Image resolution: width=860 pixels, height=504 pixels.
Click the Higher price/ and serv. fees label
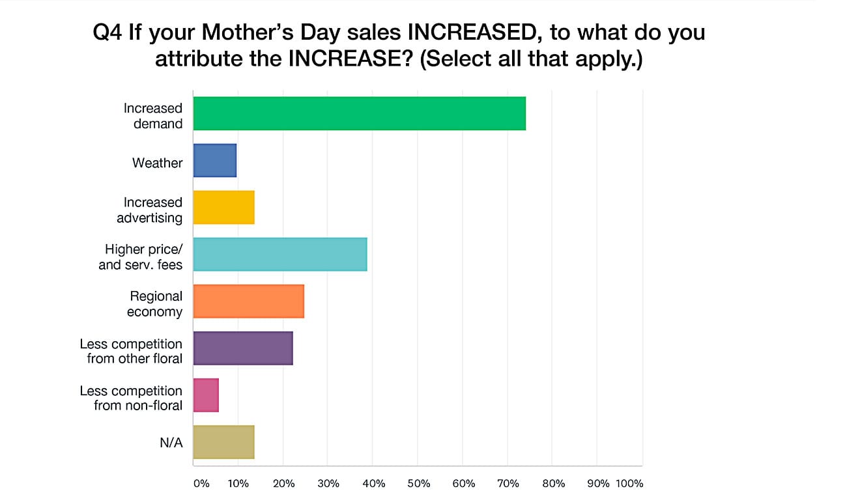(x=141, y=257)
